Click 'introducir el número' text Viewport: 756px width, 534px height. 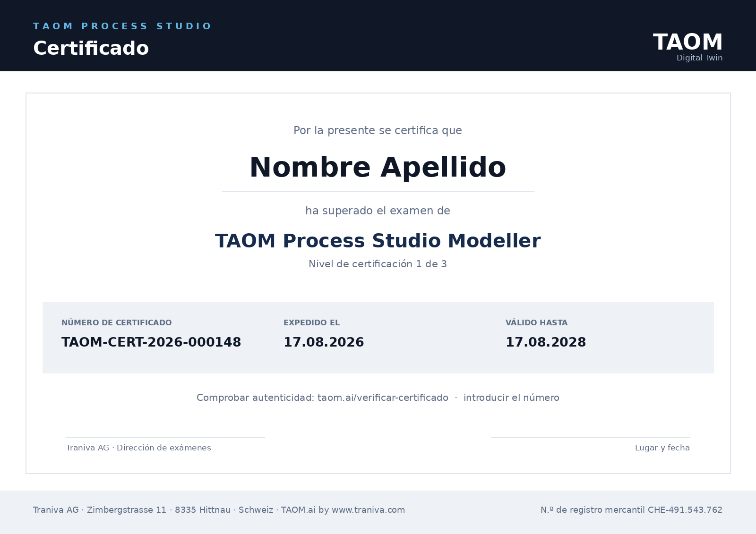(511, 398)
